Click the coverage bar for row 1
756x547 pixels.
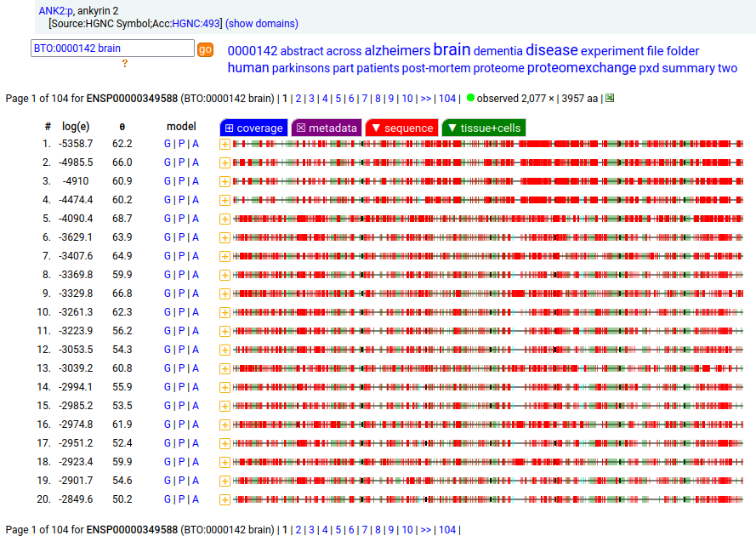click(x=488, y=144)
